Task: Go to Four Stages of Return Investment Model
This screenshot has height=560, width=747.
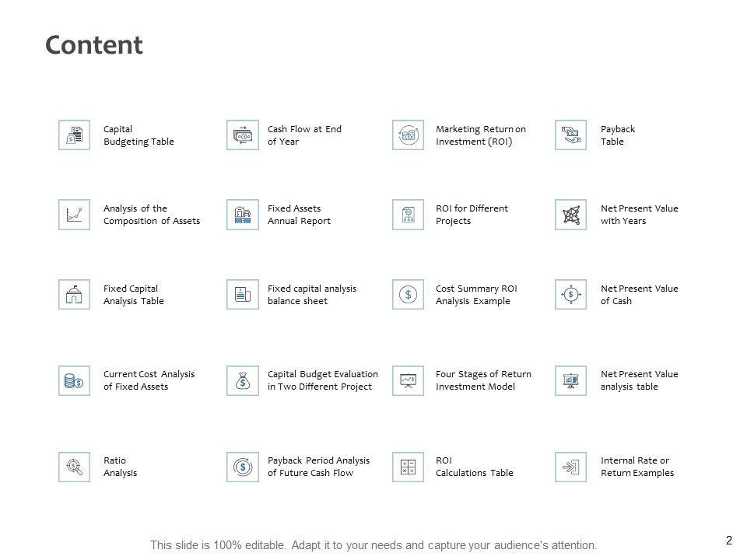Action: click(483, 380)
